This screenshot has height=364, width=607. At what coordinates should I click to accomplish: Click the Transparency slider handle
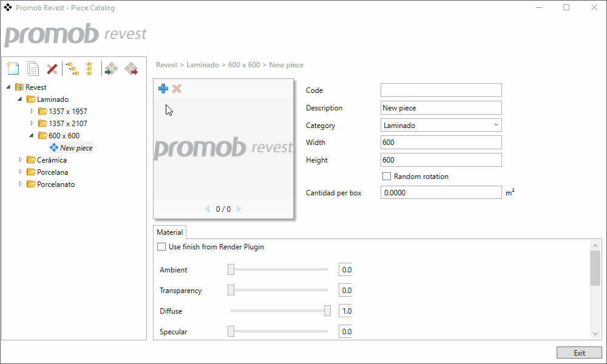coord(231,290)
